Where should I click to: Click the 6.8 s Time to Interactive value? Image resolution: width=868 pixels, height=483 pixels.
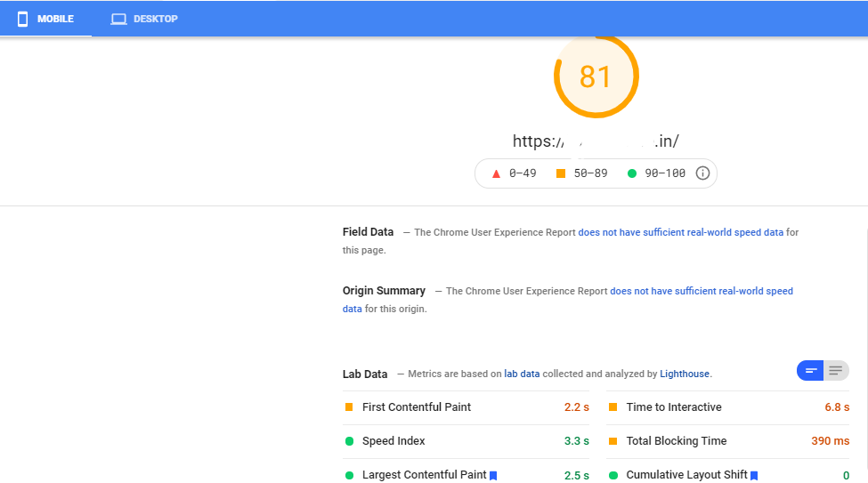click(x=837, y=407)
